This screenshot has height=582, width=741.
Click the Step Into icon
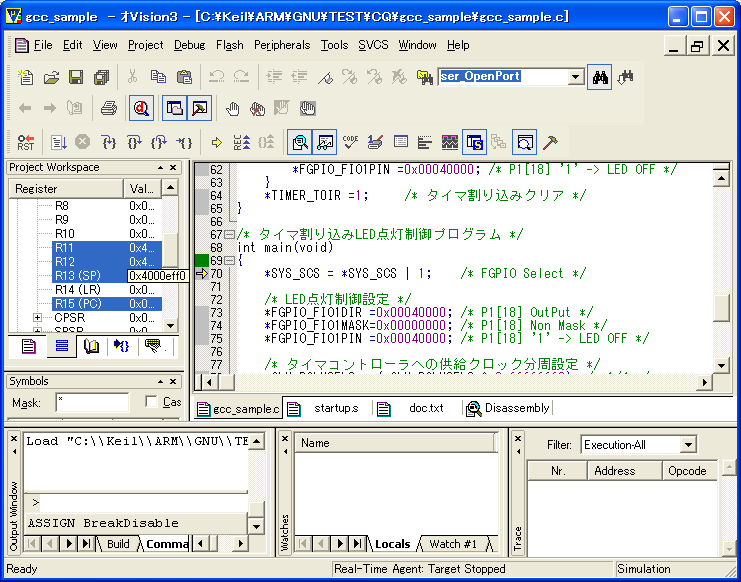coord(109,142)
